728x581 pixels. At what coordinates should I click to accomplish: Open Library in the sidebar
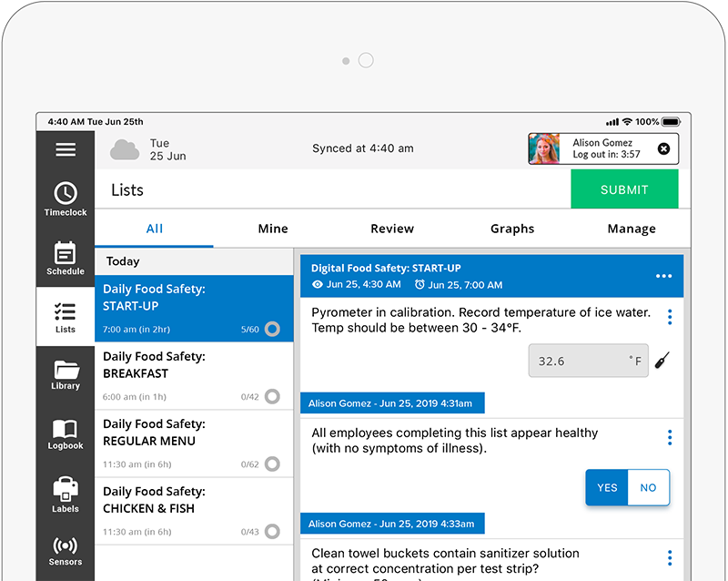pyautogui.click(x=66, y=375)
